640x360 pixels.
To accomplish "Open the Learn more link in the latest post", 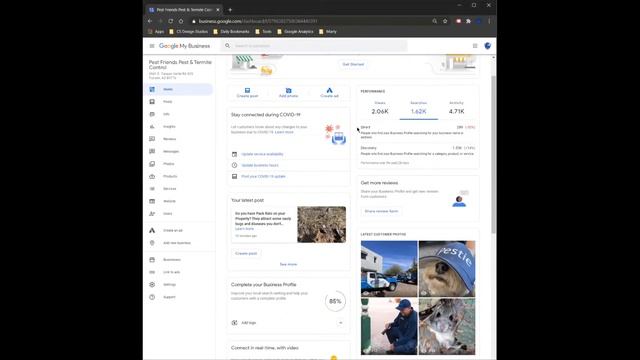I will point(244,229).
